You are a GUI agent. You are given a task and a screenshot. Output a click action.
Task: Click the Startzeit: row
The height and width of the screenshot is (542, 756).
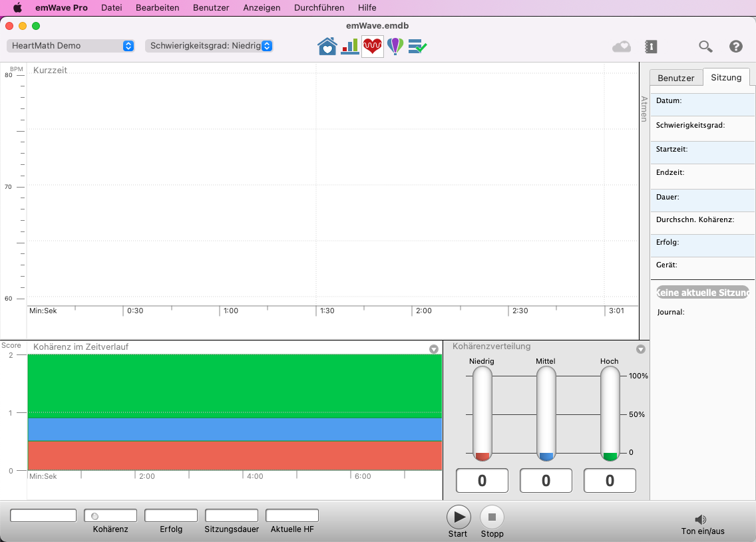tap(703, 153)
